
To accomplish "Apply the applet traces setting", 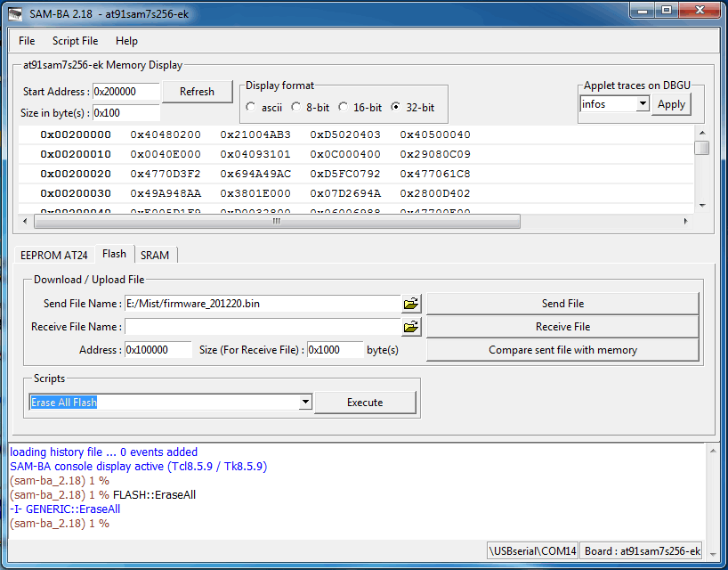I will pyautogui.click(x=671, y=104).
